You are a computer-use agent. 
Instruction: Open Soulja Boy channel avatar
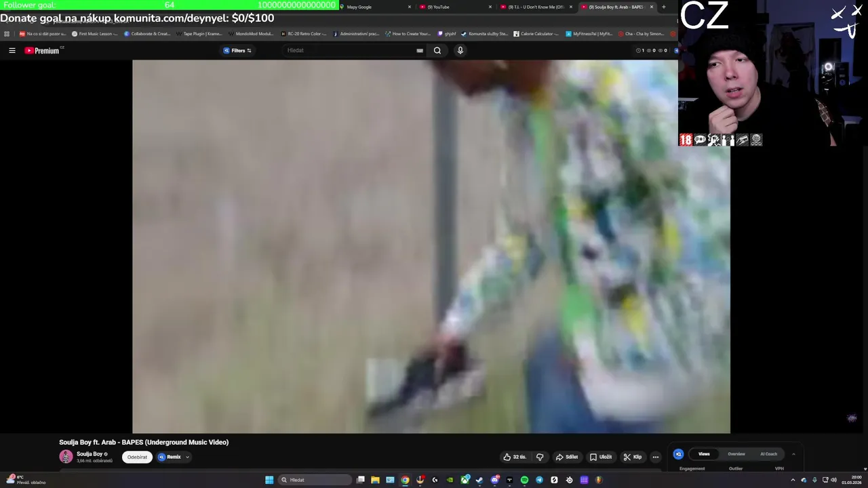[66, 457]
